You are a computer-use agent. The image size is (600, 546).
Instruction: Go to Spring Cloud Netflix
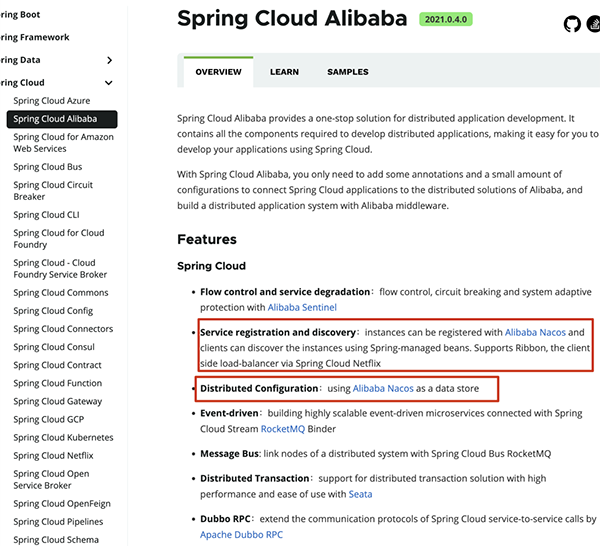pyautogui.click(x=54, y=456)
